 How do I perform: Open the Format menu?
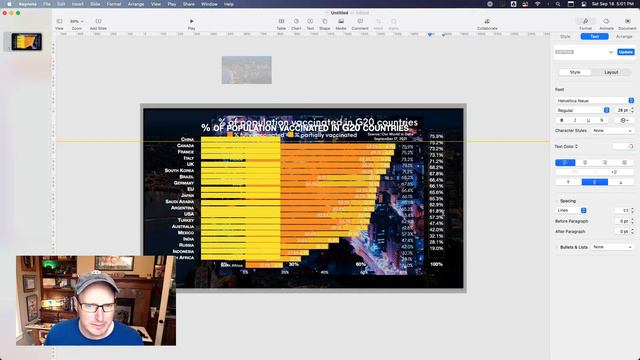(114, 4)
